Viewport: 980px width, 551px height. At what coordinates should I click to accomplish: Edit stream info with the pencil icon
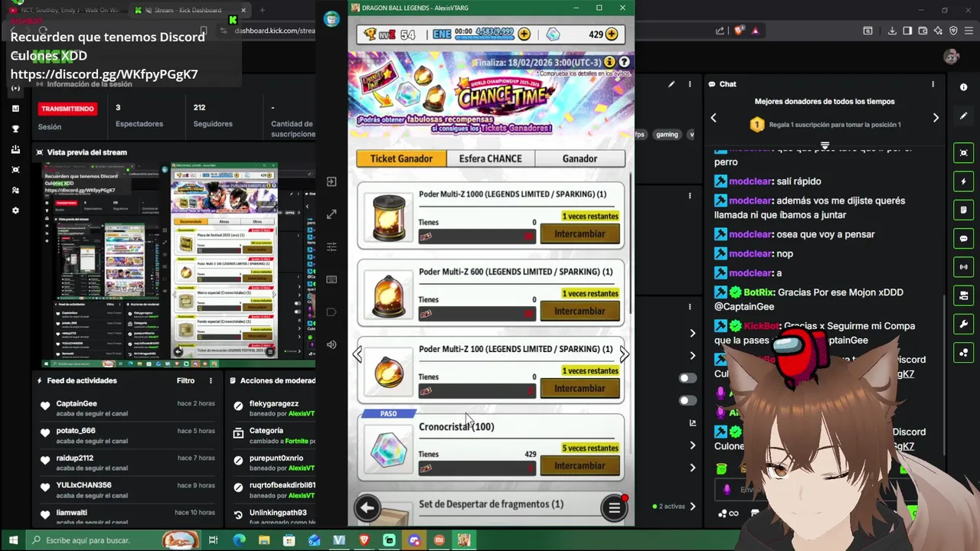tap(671, 84)
